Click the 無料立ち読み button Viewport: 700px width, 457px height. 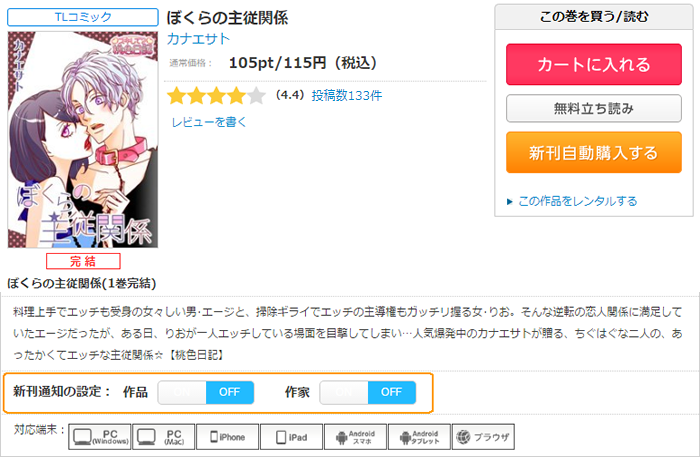594,108
